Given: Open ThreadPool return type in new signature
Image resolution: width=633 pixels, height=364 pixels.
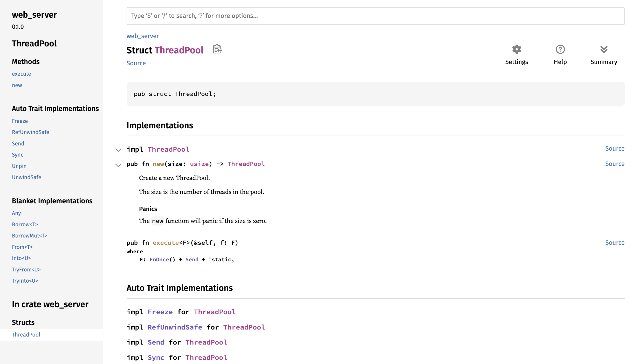Looking at the screenshot, I should tap(246, 164).
